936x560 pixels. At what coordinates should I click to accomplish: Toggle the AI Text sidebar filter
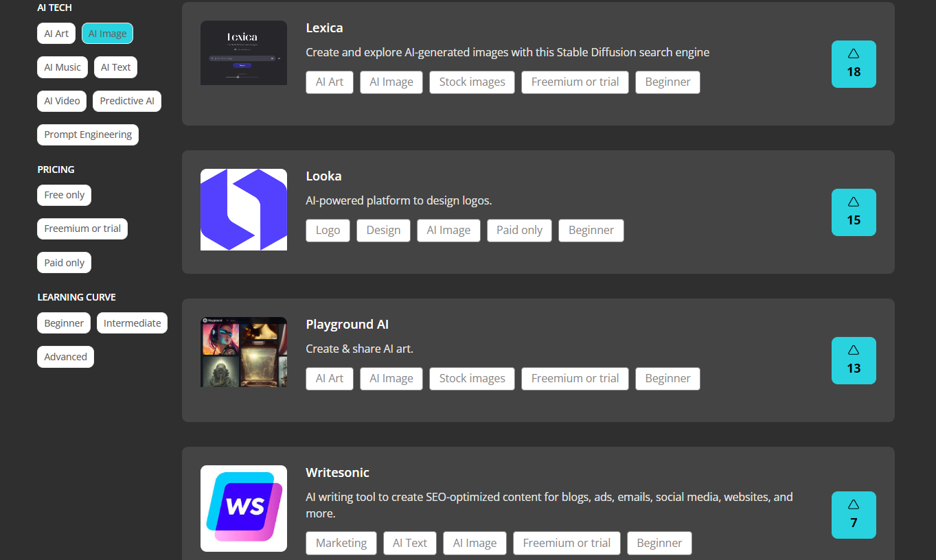point(115,67)
